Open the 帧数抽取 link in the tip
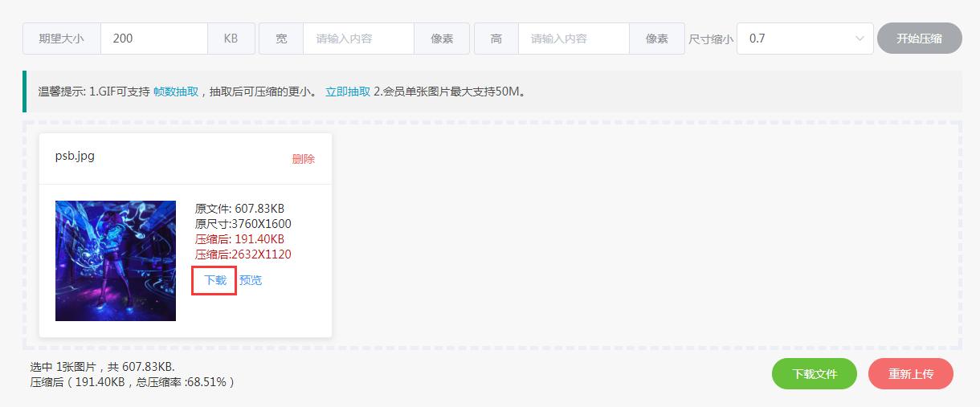The height and width of the screenshot is (407, 980). coord(176,92)
